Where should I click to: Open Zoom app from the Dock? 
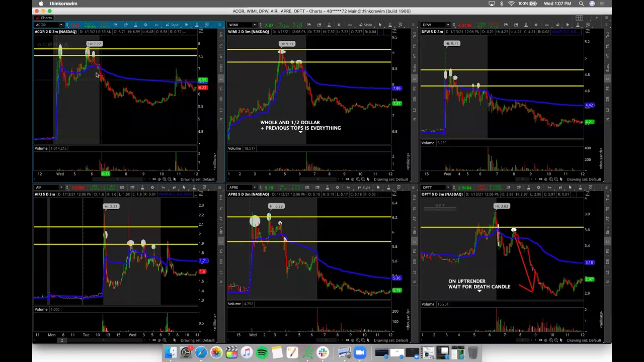click(360, 352)
